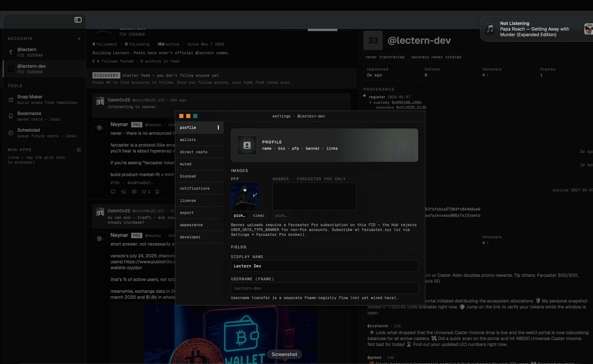
Task: Open the notifications settings section
Action: click(199, 188)
